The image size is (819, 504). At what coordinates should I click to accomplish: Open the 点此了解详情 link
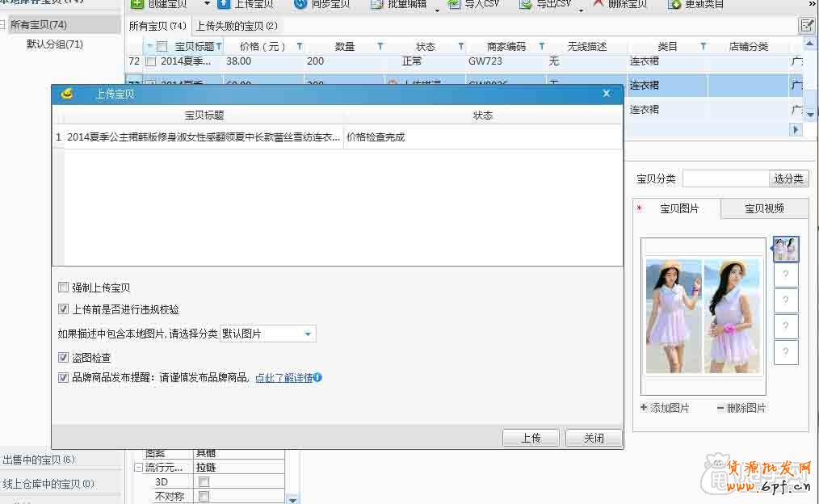pyautogui.click(x=283, y=377)
